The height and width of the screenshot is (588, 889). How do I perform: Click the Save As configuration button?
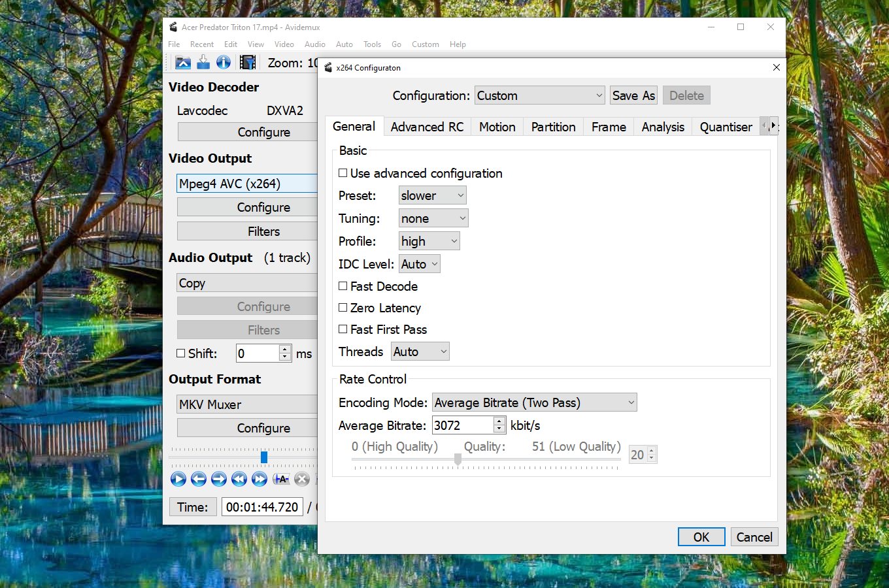tap(633, 95)
